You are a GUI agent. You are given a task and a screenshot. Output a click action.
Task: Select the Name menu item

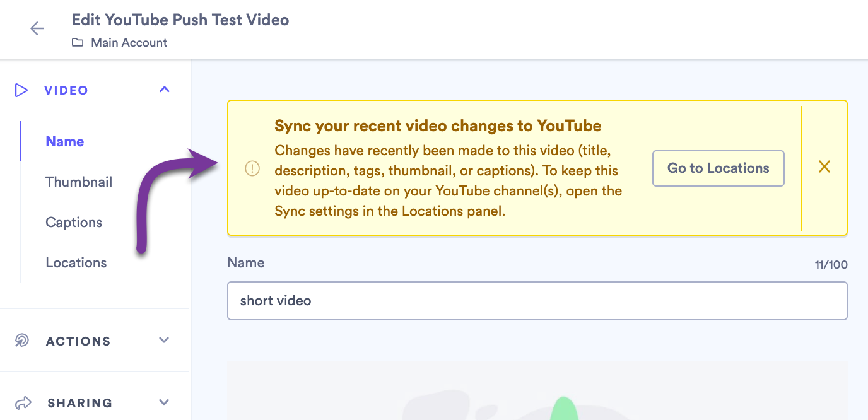65,141
